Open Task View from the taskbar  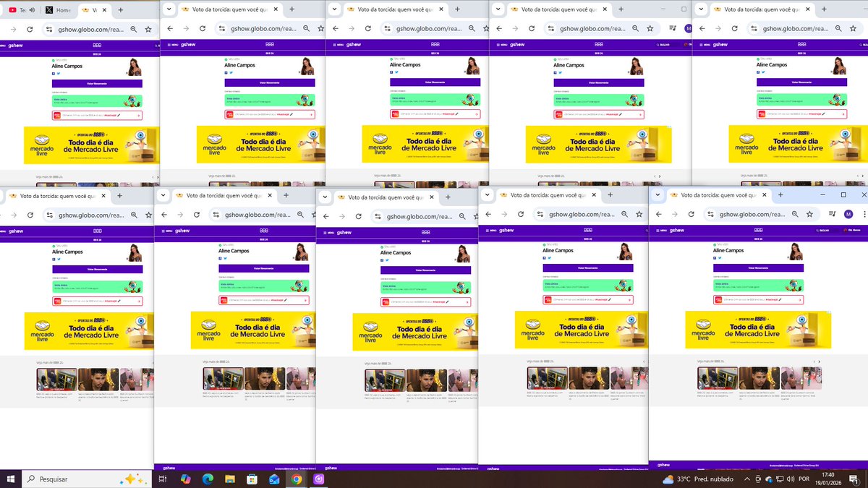coord(163,479)
